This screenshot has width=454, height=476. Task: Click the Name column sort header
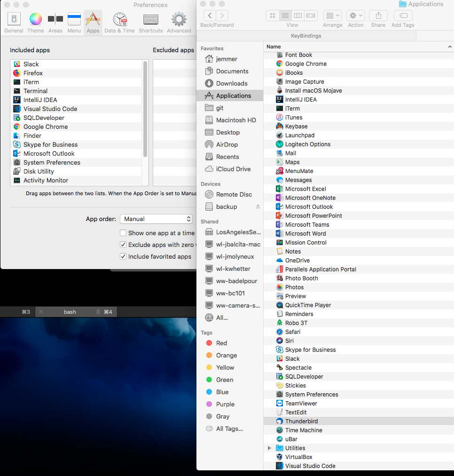[x=359, y=47]
